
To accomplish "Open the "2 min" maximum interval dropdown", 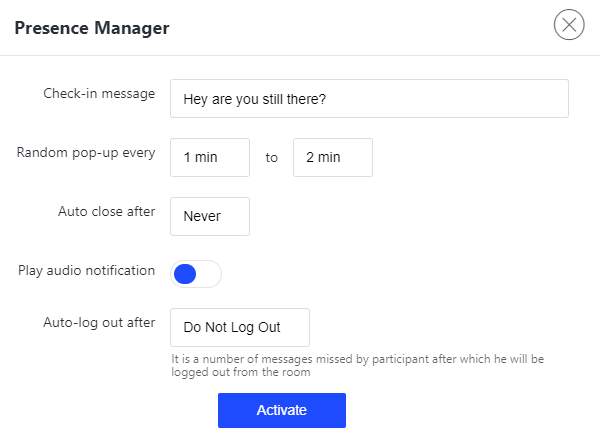I will [x=332, y=158].
